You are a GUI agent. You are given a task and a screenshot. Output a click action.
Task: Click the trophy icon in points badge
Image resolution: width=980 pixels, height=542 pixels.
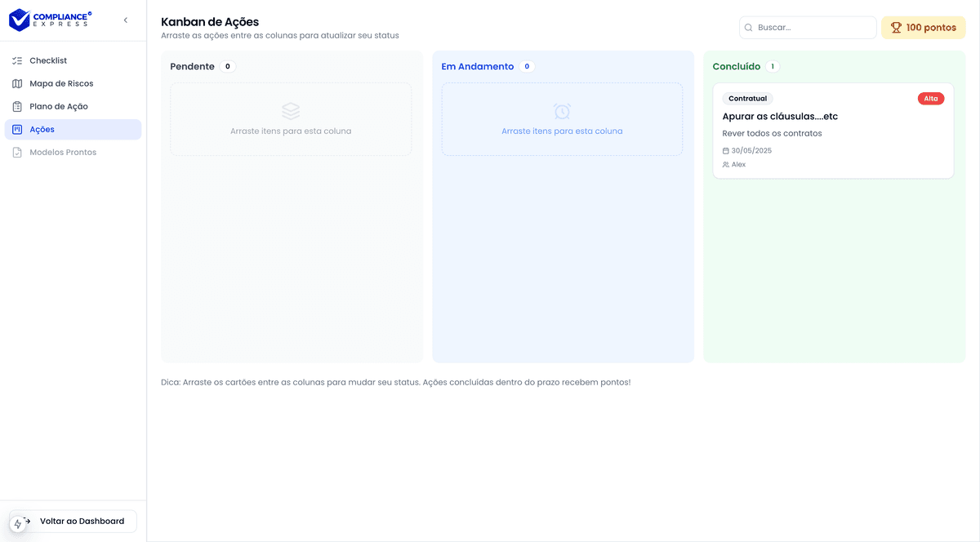(x=896, y=28)
